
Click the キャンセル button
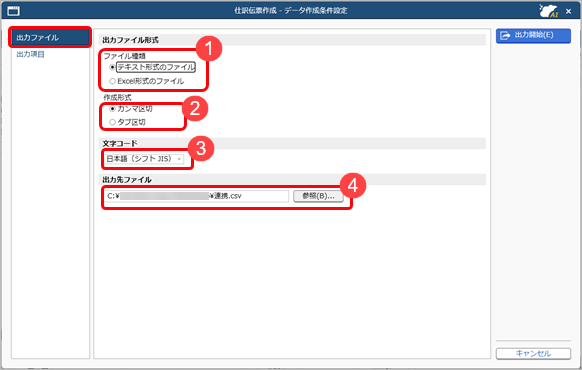point(533,353)
